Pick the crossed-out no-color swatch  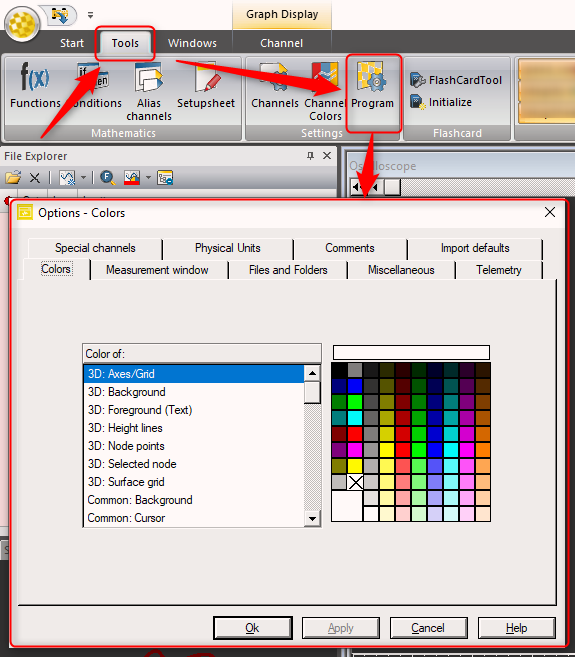pos(355,482)
